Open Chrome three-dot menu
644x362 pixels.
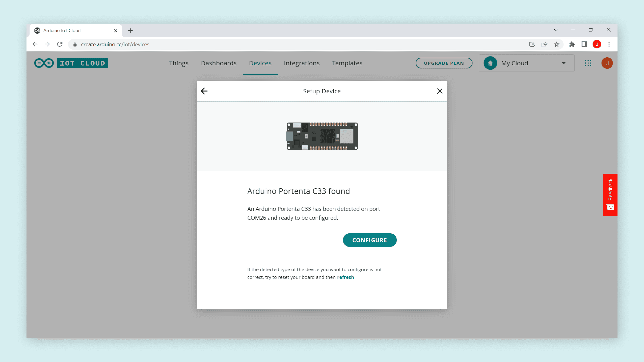click(x=609, y=44)
